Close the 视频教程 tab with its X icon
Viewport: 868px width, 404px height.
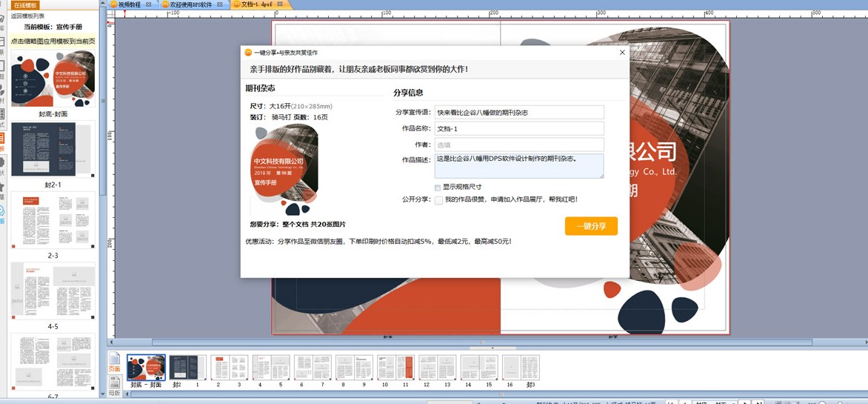tap(149, 4)
